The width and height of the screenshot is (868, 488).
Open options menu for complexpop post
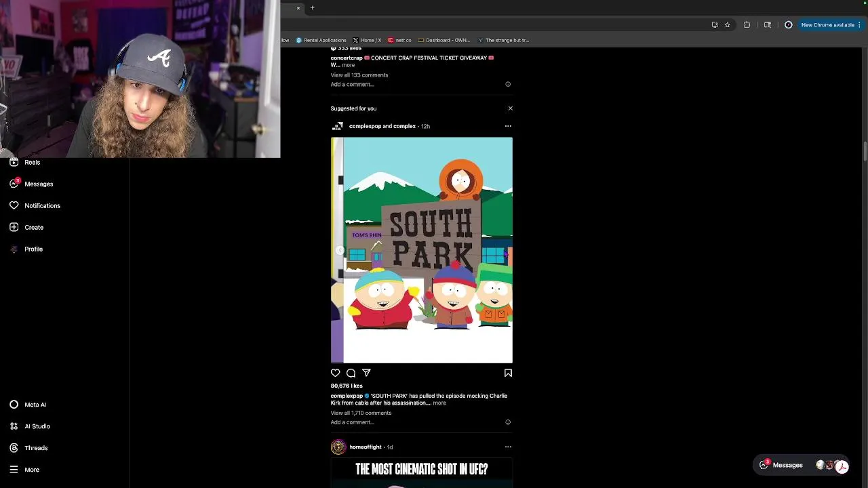(508, 126)
